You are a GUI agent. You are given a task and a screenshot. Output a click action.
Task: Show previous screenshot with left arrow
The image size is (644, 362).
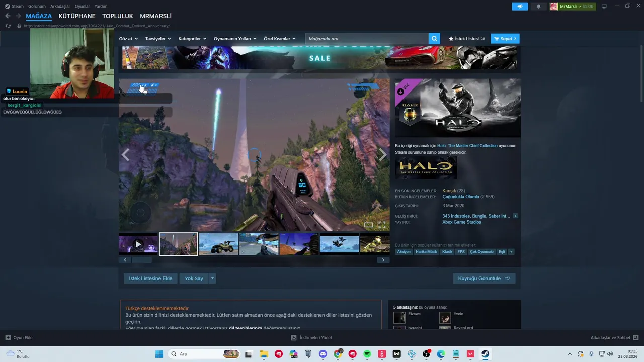click(x=125, y=155)
